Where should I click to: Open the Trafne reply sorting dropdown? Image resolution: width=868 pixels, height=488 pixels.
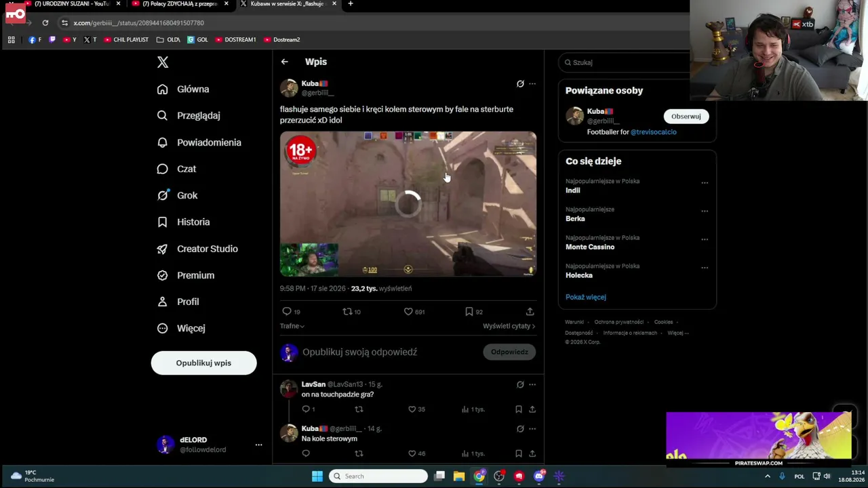click(292, 326)
